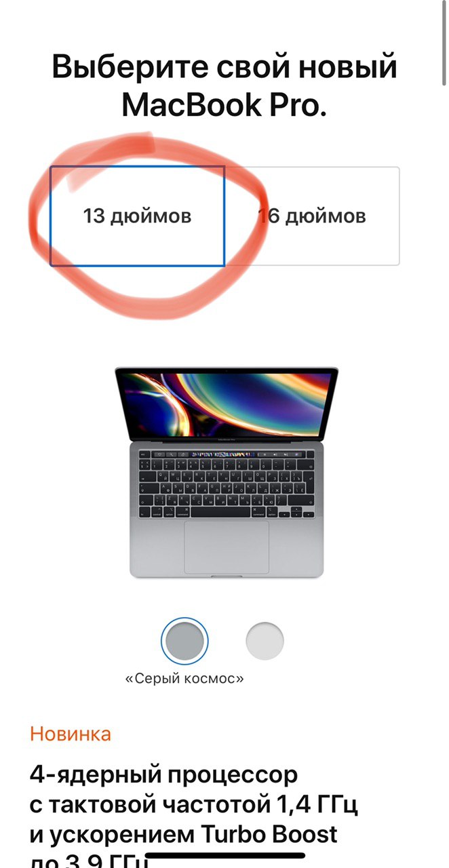Tap the palm rest beside the trackpad
The height and width of the screenshot is (868, 449).
(x=157, y=547)
